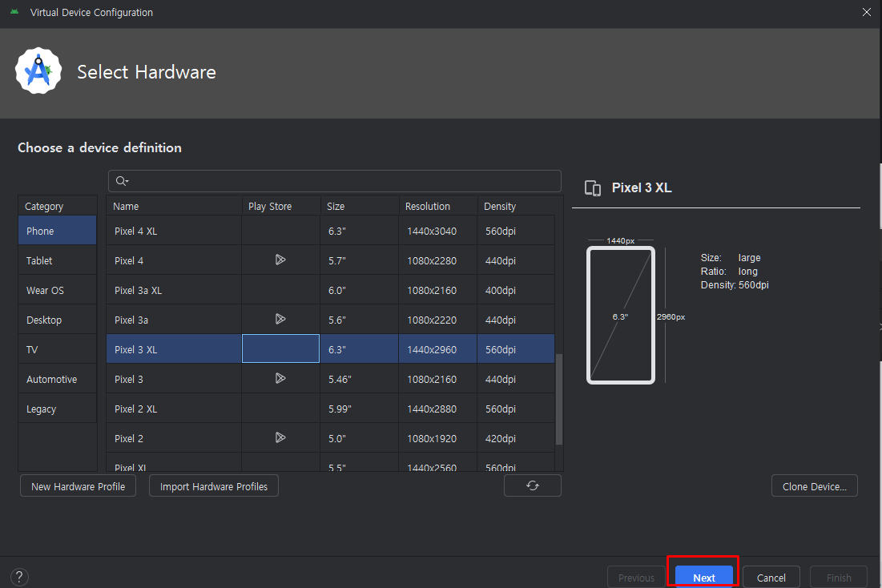Open the help question mark icon
This screenshot has height=588, width=882.
pyautogui.click(x=19, y=577)
